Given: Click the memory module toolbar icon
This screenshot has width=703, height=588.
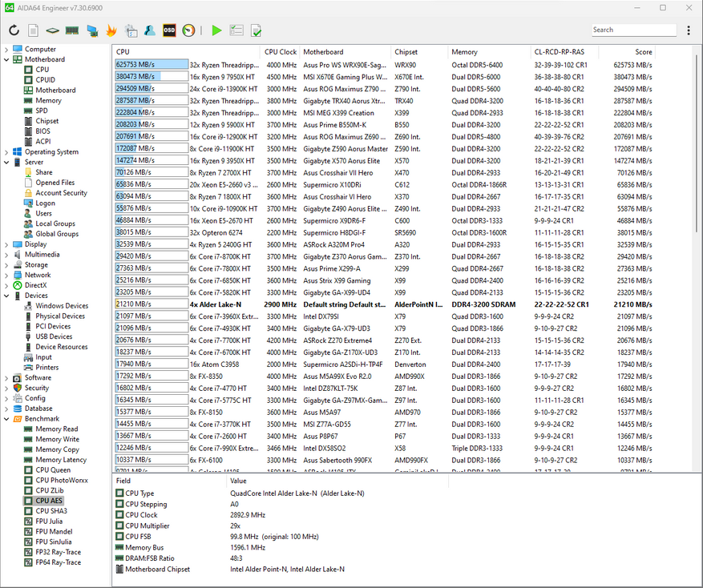Looking at the screenshot, I should pos(72,30).
